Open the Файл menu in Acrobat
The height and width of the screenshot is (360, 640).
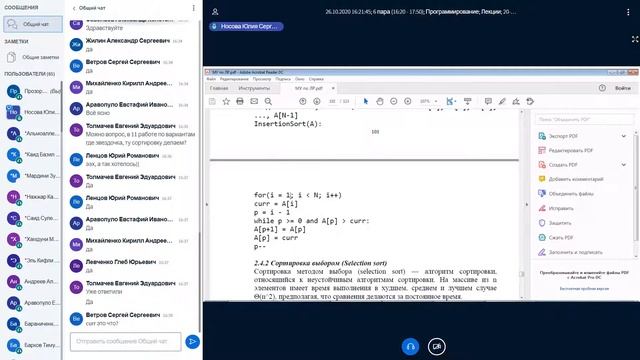click(x=211, y=79)
